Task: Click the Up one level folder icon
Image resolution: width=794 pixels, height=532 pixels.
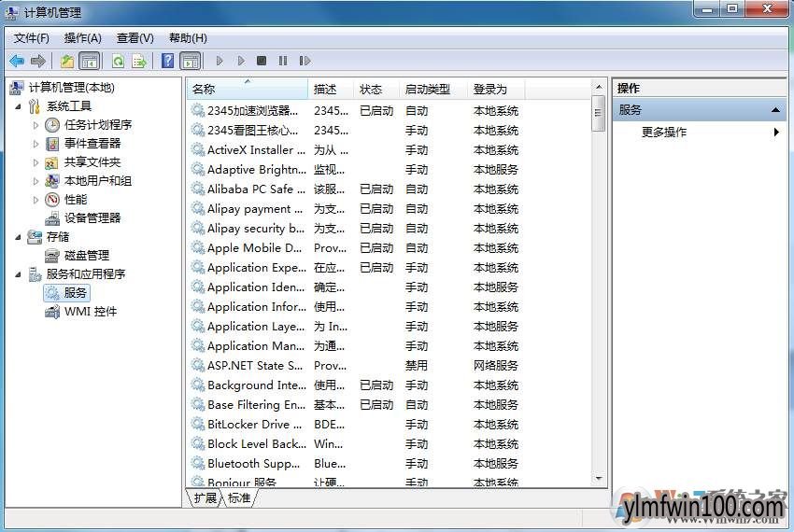Action: click(x=67, y=62)
